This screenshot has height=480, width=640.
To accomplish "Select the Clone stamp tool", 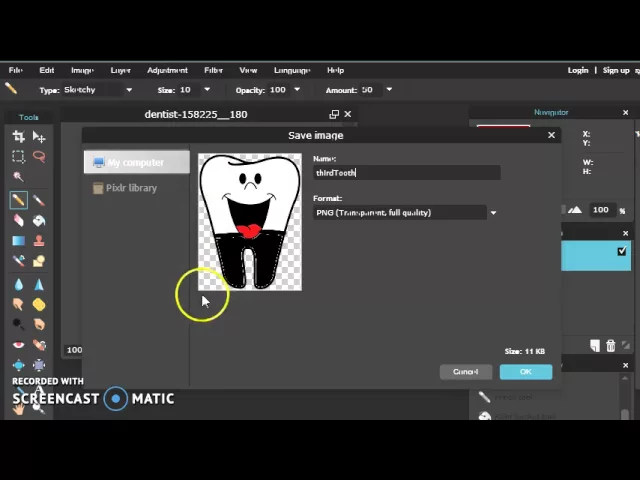I will click(39, 241).
